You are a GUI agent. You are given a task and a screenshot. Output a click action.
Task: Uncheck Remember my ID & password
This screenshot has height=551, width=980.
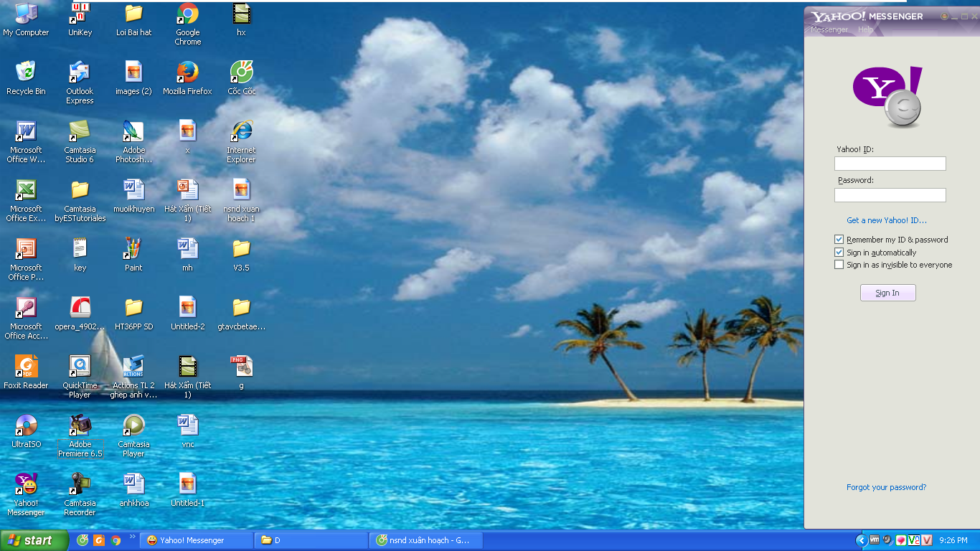[x=839, y=240]
